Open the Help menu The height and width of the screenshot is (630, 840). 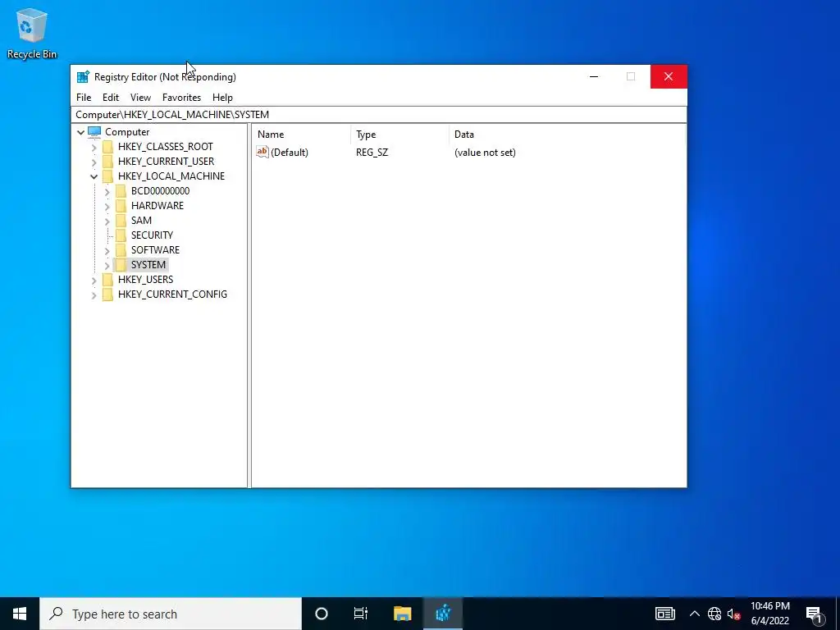tap(222, 98)
